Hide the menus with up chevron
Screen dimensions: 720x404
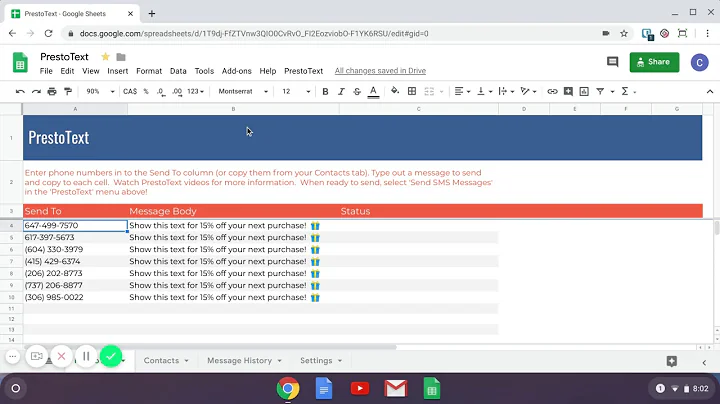710,91
